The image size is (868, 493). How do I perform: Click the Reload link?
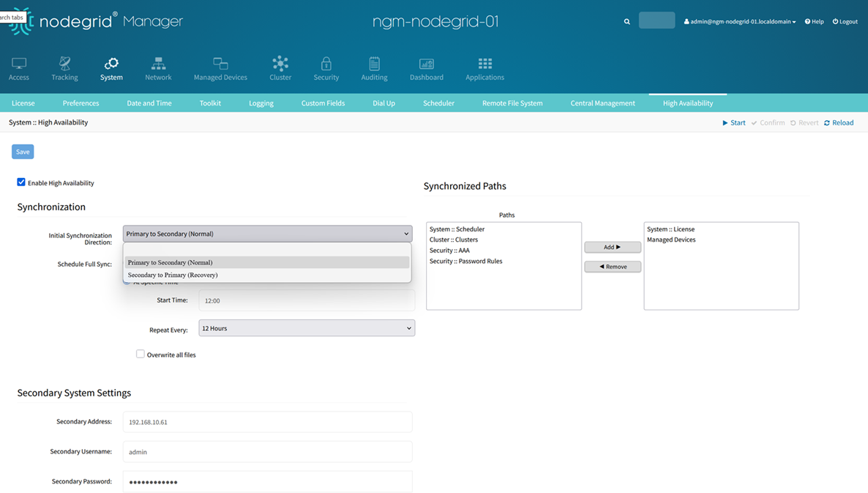[x=839, y=123]
